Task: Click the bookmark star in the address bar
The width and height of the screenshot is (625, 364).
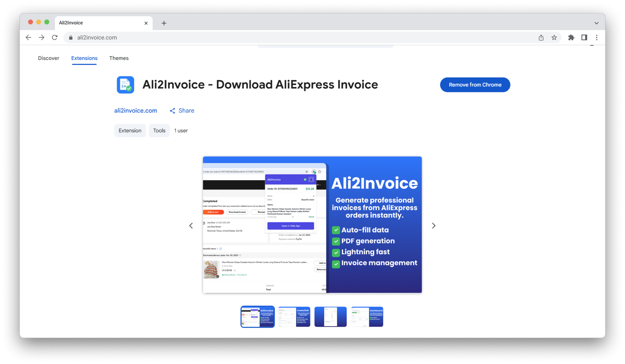Action: click(x=554, y=37)
